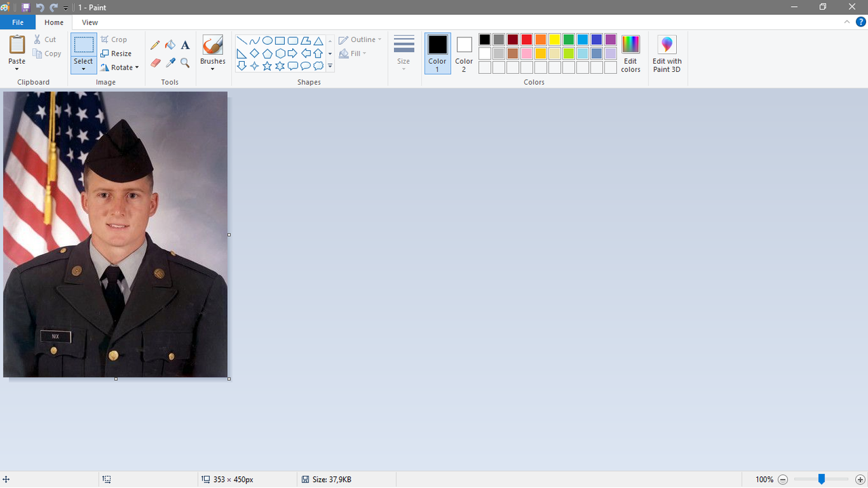Screen dimensions: 868x488
Task: Activate the Color 1 selector
Action: pos(437,53)
